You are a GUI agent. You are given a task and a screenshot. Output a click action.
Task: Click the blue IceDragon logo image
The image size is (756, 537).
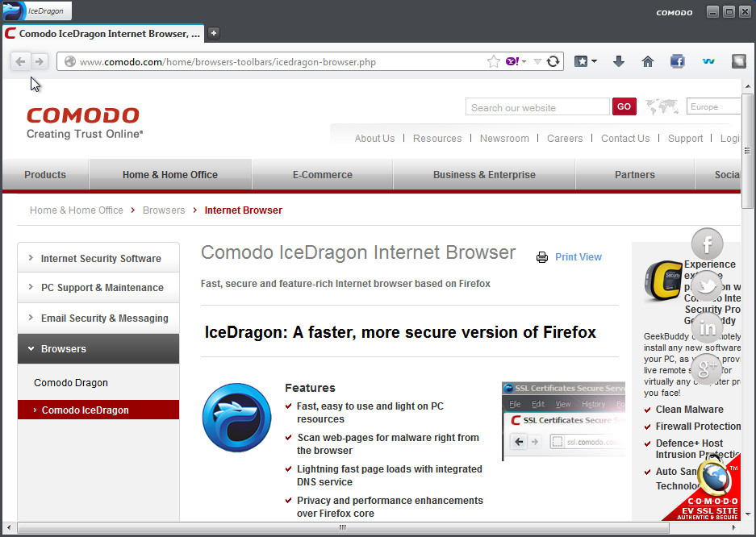click(236, 418)
